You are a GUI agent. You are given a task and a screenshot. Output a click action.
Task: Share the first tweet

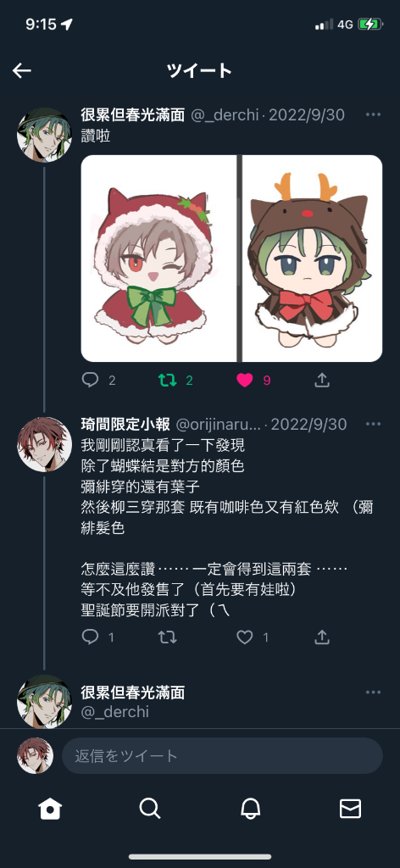(x=322, y=380)
